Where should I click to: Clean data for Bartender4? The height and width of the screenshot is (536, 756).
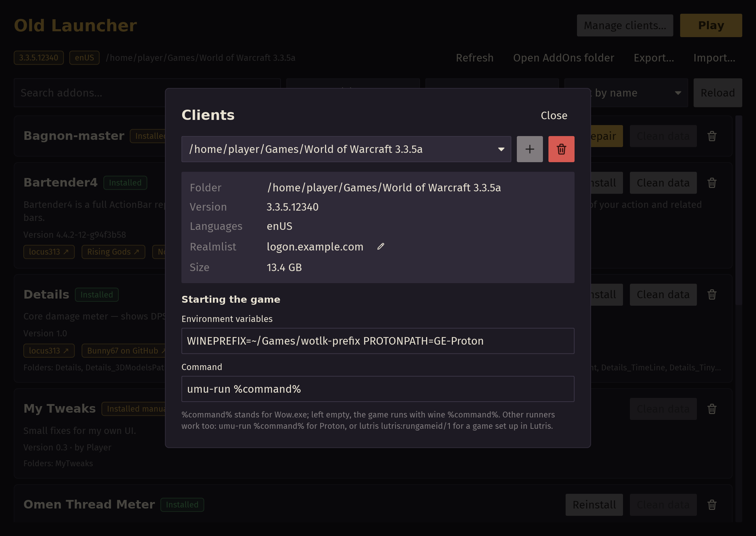click(663, 183)
